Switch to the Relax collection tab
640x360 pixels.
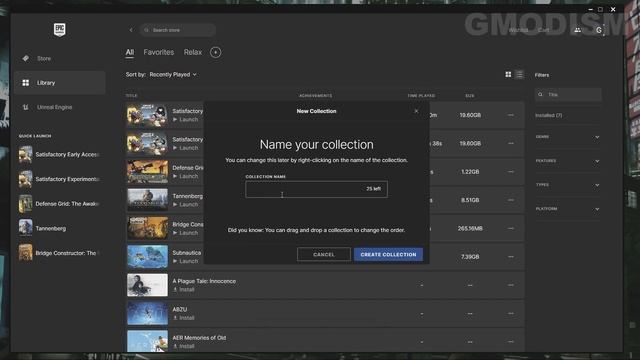tap(193, 52)
